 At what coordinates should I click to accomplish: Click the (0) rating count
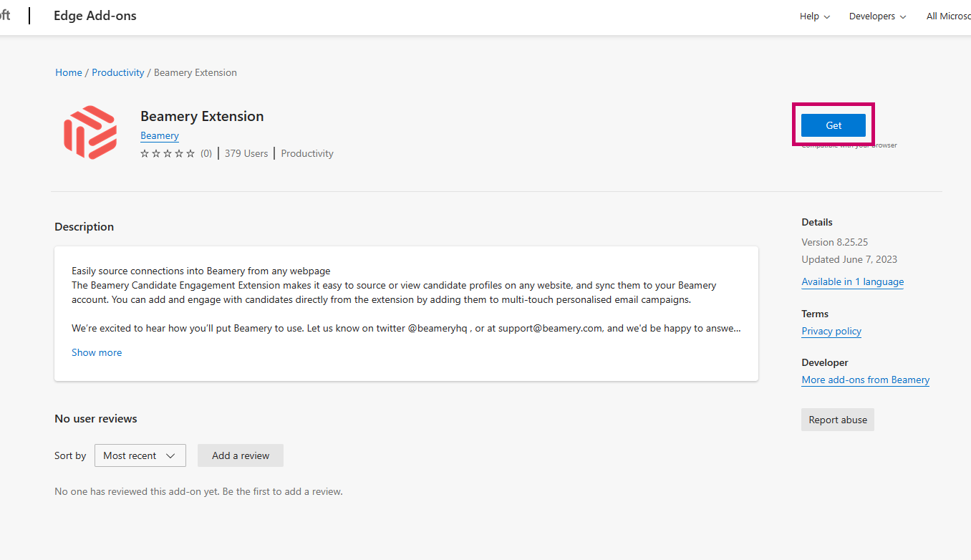[206, 153]
